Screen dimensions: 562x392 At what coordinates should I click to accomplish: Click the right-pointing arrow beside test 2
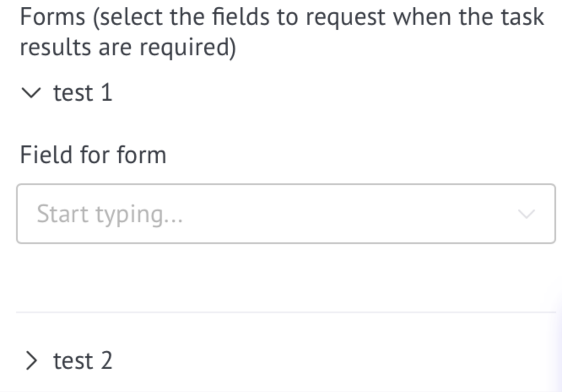[32, 361]
